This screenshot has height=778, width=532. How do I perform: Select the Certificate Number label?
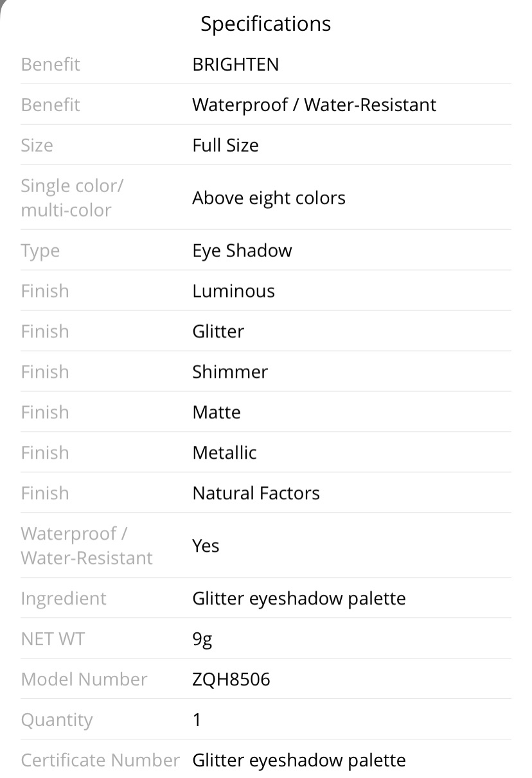100,761
